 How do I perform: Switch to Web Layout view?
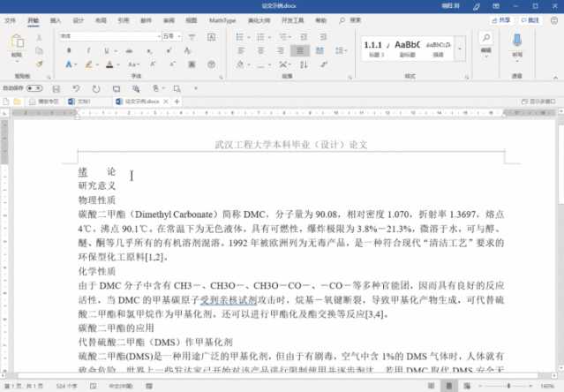pyautogui.click(x=467, y=386)
